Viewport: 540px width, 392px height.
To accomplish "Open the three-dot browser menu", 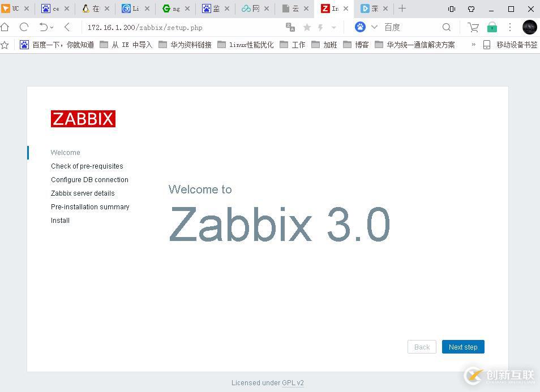I will 510,27.
